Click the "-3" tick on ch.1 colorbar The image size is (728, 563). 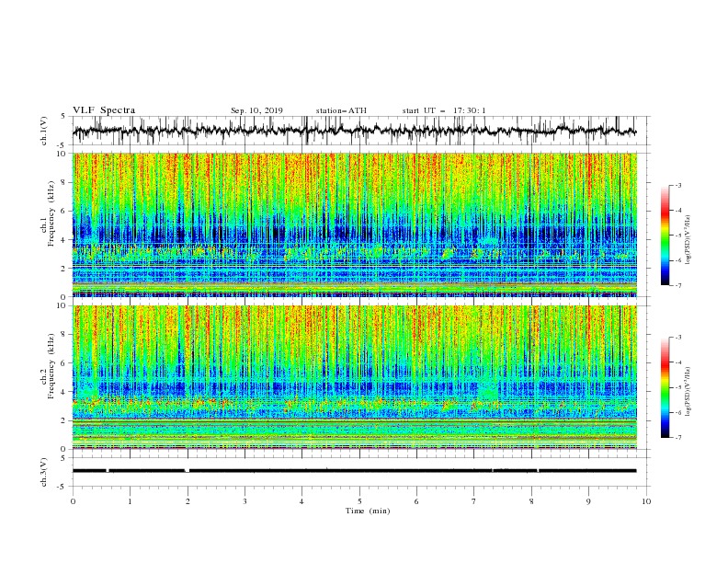tap(678, 185)
